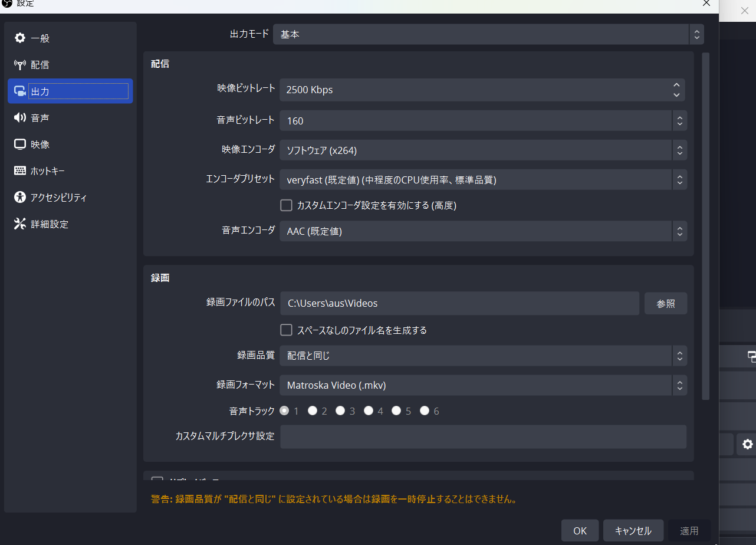Select audio track 6 radio button

pyautogui.click(x=425, y=411)
